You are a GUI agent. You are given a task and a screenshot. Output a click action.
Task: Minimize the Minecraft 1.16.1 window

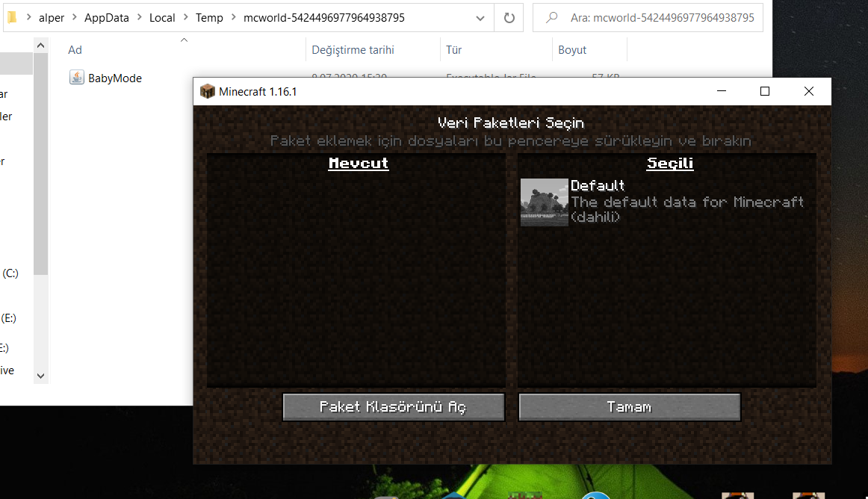coord(722,91)
